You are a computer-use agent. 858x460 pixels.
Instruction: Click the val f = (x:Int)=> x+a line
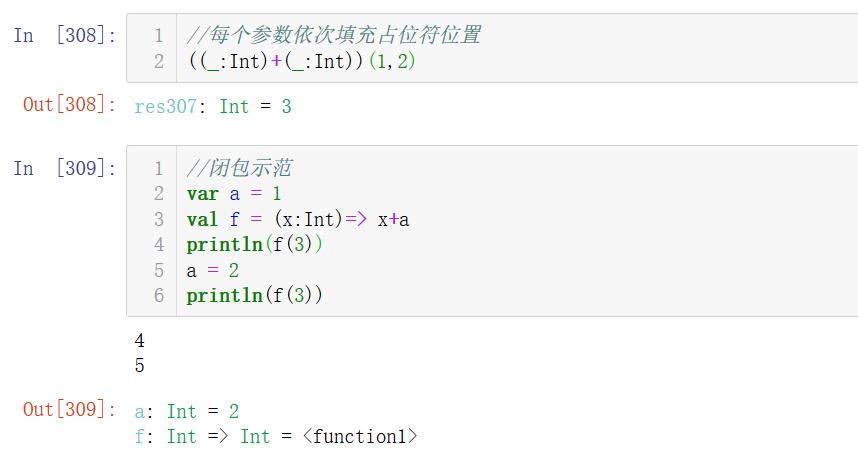point(297,219)
